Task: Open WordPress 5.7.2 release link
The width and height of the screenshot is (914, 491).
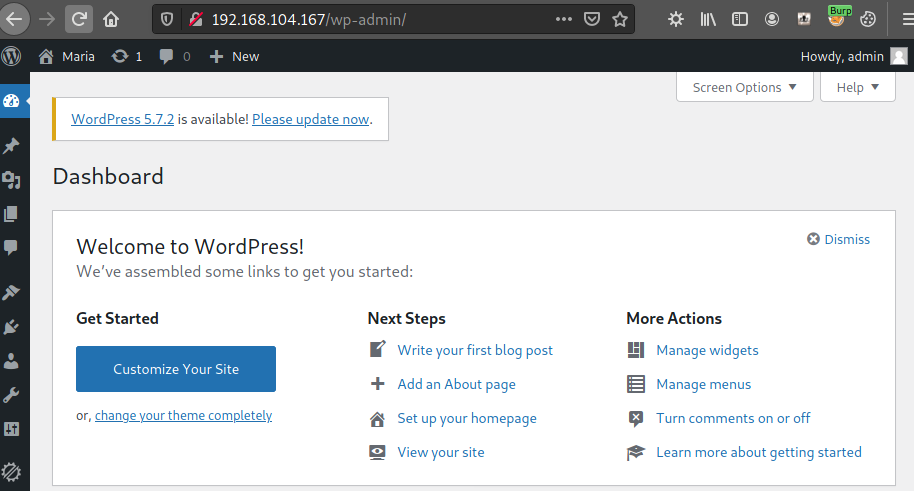Action: point(122,119)
